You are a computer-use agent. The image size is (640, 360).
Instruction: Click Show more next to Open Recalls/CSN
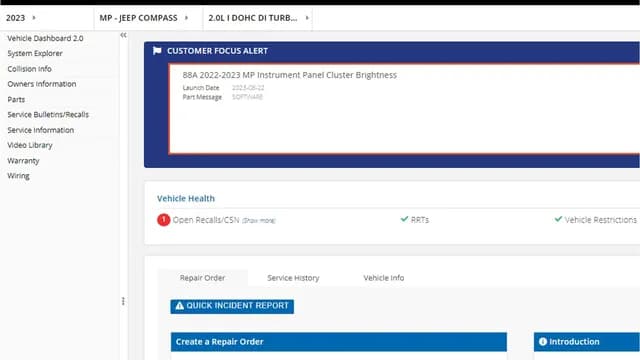point(259,221)
